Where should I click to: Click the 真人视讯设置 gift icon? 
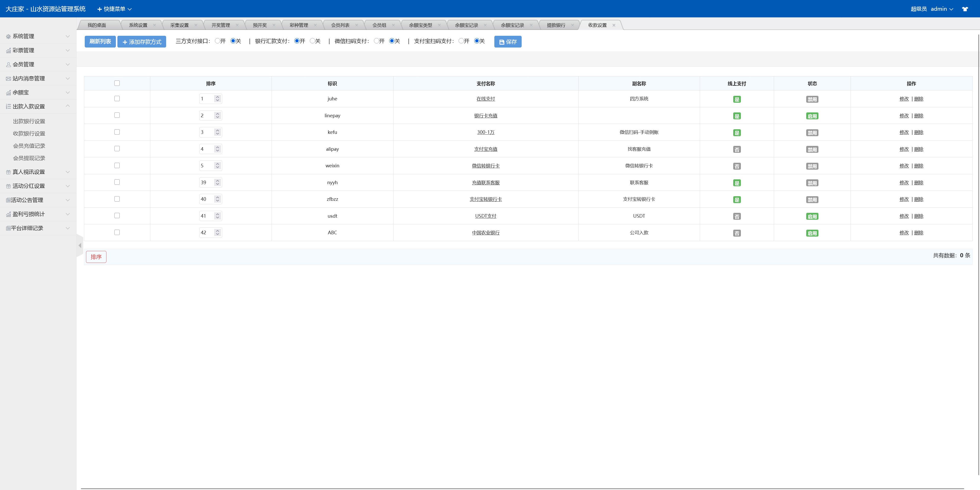[8, 172]
